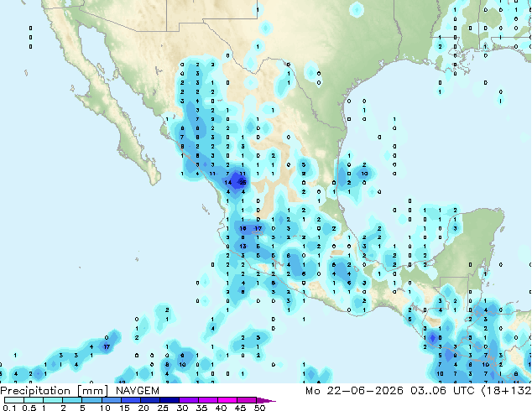The image size is (532, 411).
Task: Pick the 10–15 mm legend swatch
Action: point(111,400)
